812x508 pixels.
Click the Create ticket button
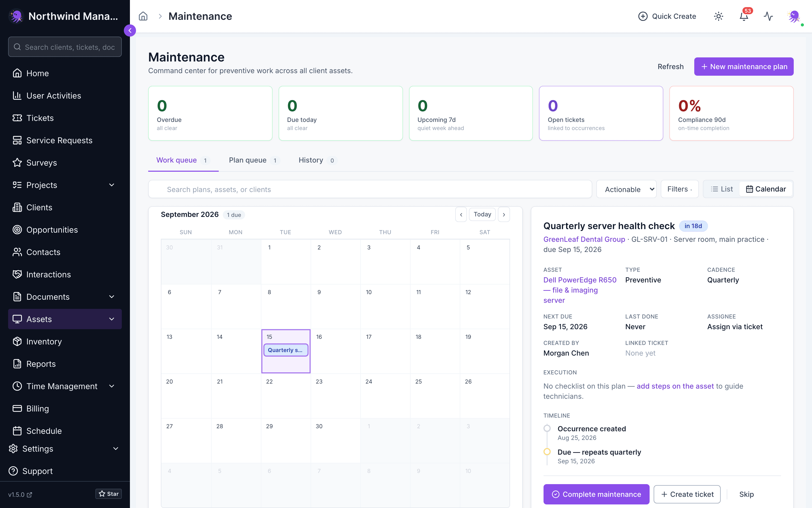[687, 494]
